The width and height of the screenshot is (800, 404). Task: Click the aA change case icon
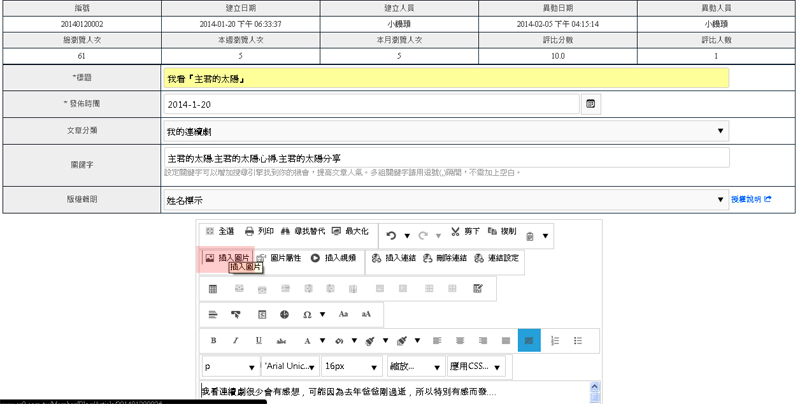pyautogui.click(x=366, y=314)
